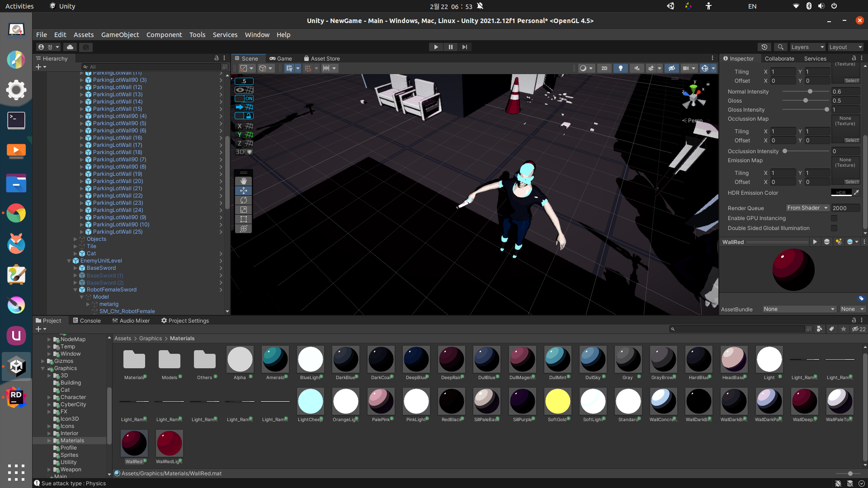The width and height of the screenshot is (868, 488).
Task: Open Ubuntu Show Applications grid
Action: pyautogui.click(x=16, y=473)
